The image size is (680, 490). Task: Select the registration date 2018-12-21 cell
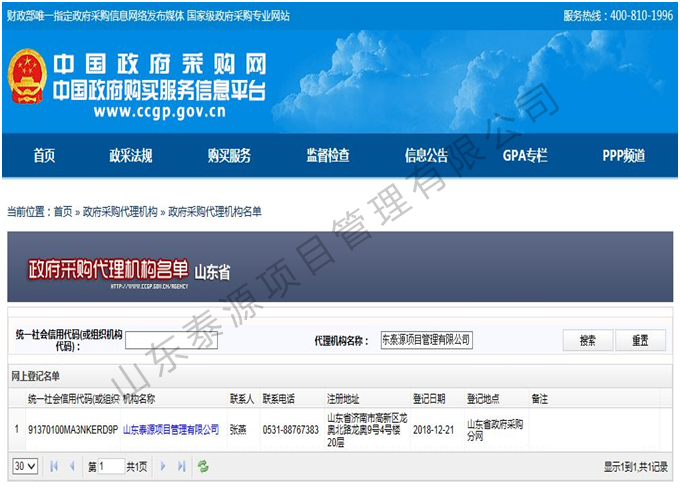click(433, 430)
